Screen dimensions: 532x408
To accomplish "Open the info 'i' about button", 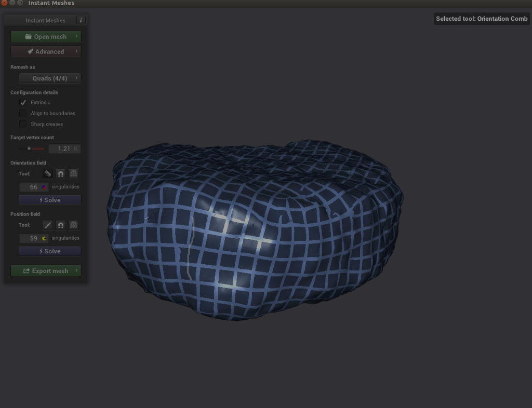I will pyautogui.click(x=81, y=20).
